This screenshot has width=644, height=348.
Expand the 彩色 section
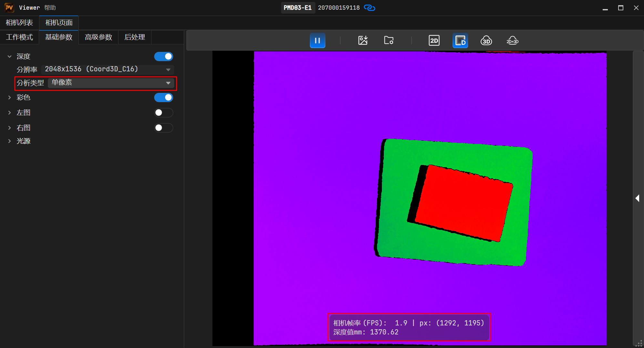coord(10,97)
